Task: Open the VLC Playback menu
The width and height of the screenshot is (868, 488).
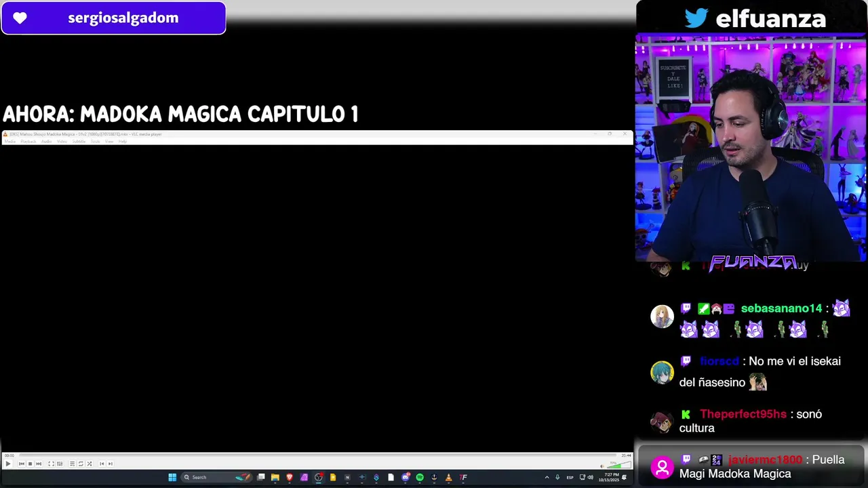Action: click(28, 141)
